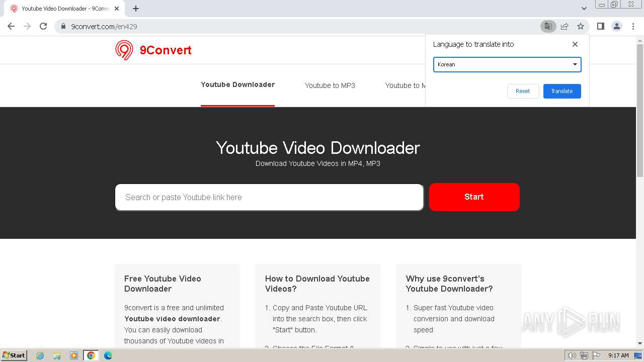The image size is (644, 362).
Task: Click the network tray icon
Action: (x=584, y=355)
